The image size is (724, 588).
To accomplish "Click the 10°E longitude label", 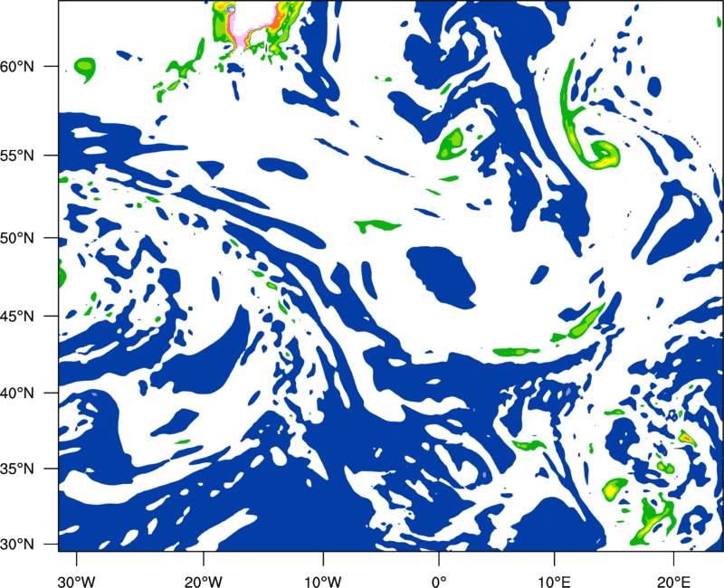I will pos(554,582).
